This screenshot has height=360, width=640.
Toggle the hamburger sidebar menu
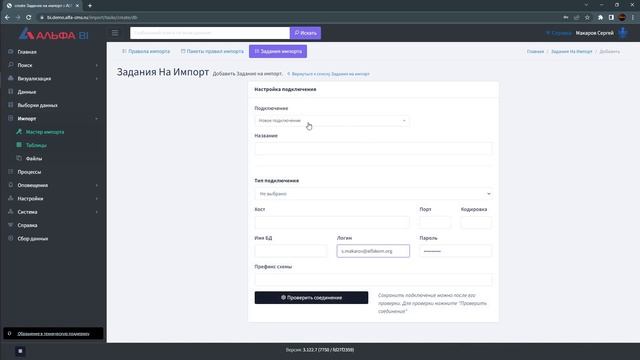(x=115, y=33)
